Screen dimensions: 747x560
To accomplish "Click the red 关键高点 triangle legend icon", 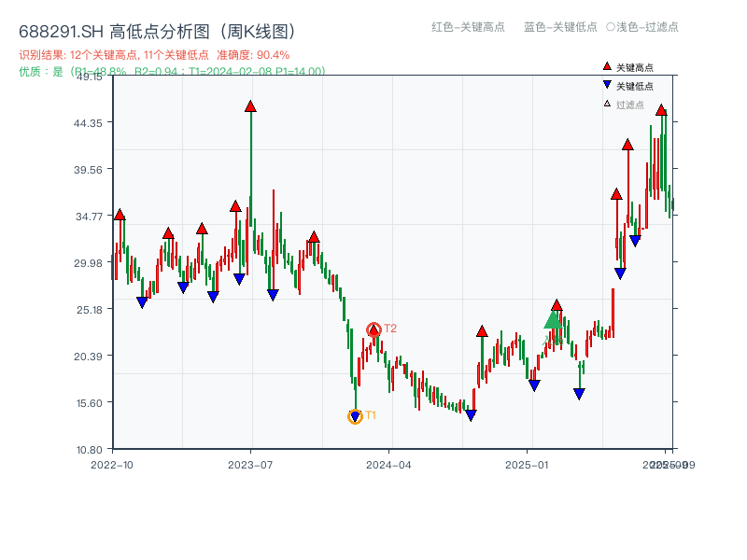I will click(607, 66).
